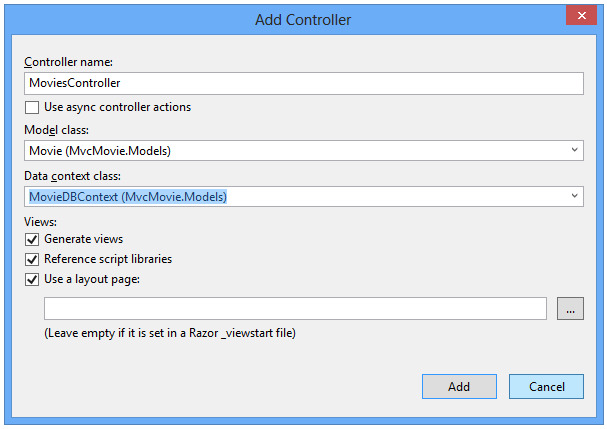
Task: Open the Model class dropdown arrow
Action: pyautogui.click(x=574, y=150)
